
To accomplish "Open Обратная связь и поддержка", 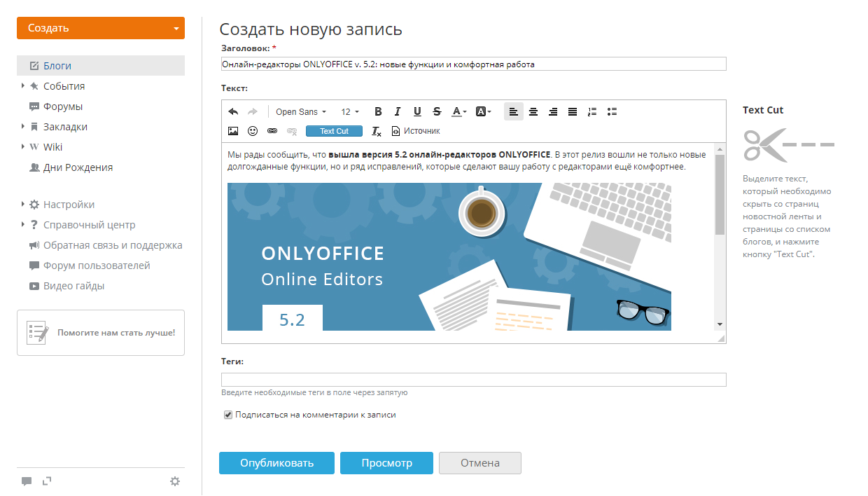I will pos(113,245).
